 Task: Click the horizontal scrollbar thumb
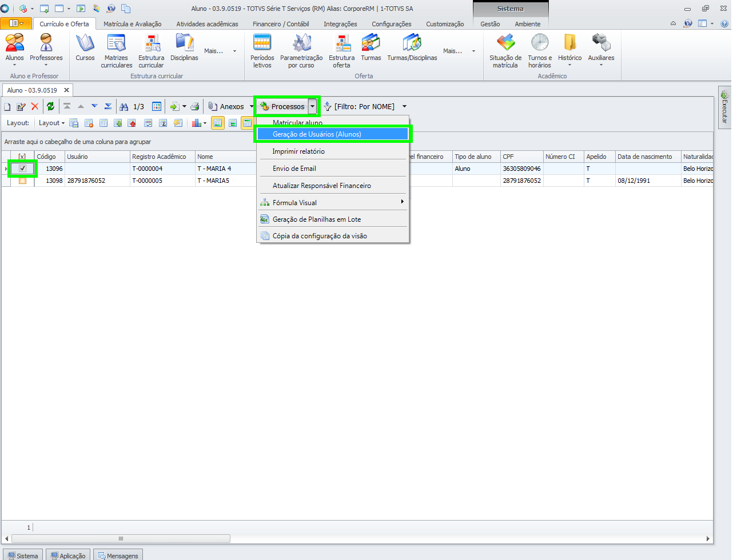point(121,538)
